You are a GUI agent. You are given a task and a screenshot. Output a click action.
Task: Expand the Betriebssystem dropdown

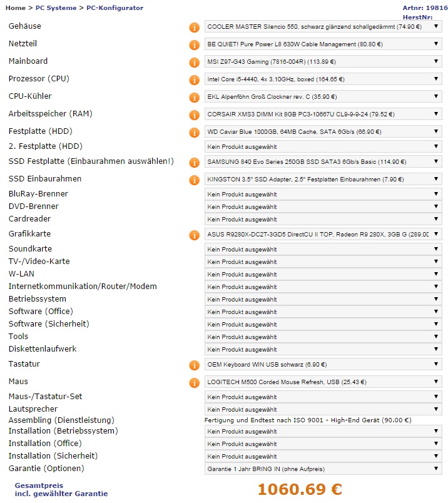(x=323, y=299)
